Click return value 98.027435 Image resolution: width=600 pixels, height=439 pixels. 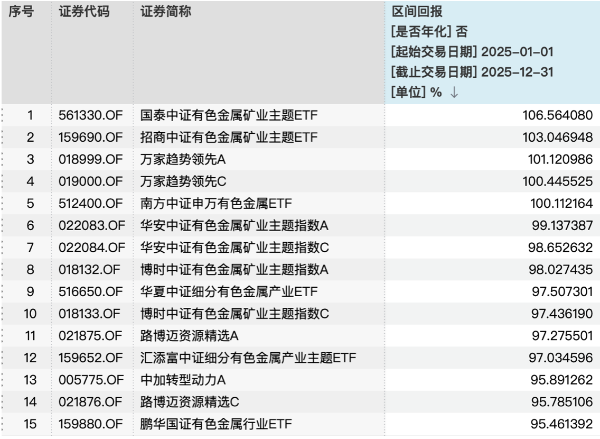click(561, 270)
